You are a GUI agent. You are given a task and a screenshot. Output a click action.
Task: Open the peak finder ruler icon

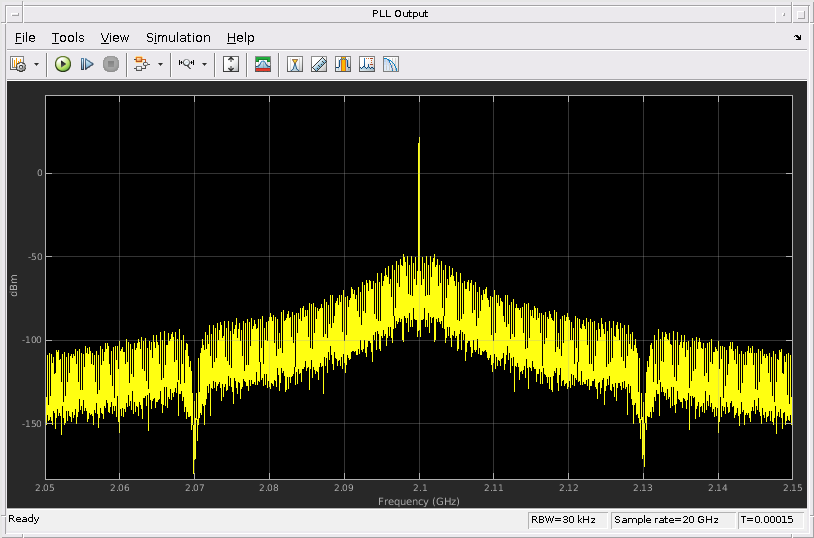(x=319, y=64)
